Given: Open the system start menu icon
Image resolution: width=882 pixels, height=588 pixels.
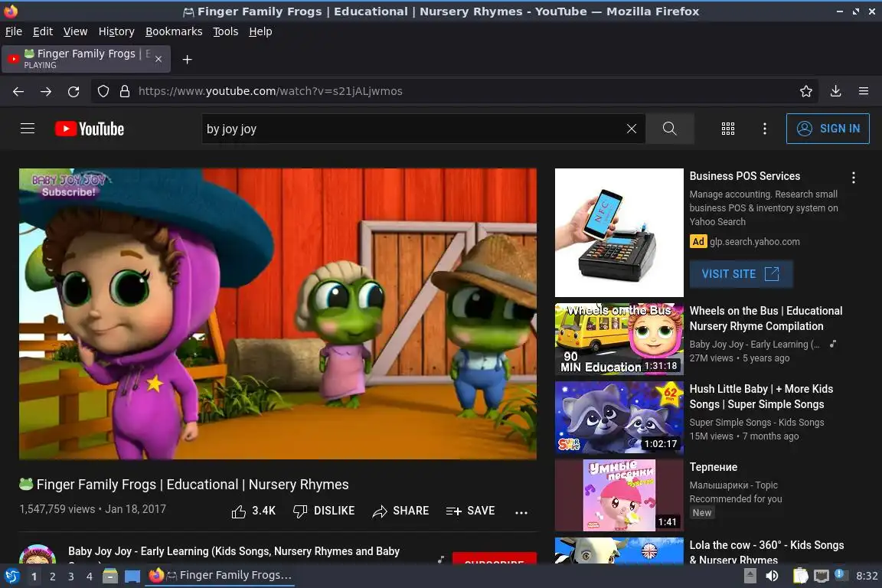Looking at the screenshot, I should (11, 576).
